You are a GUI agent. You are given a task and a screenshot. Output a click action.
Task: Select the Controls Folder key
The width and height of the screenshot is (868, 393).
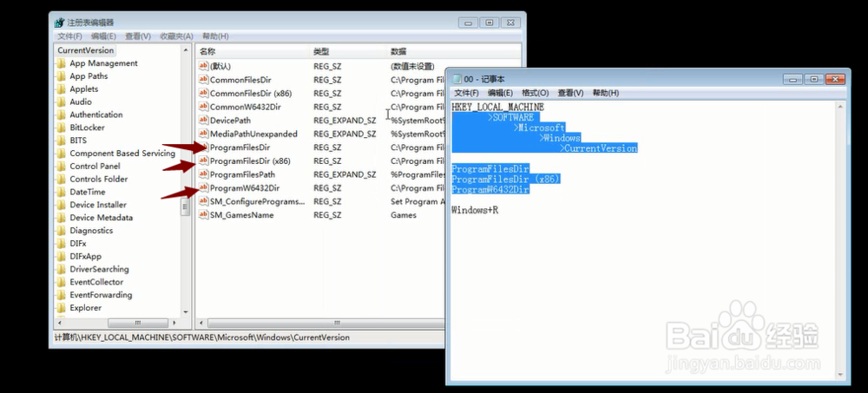[x=99, y=180]
